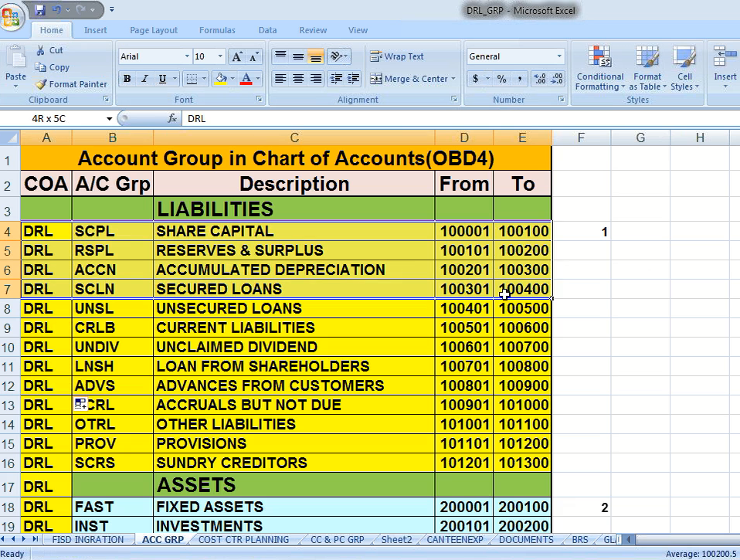
Task: Open the Paste options arrow
Action: pos(15,87)
